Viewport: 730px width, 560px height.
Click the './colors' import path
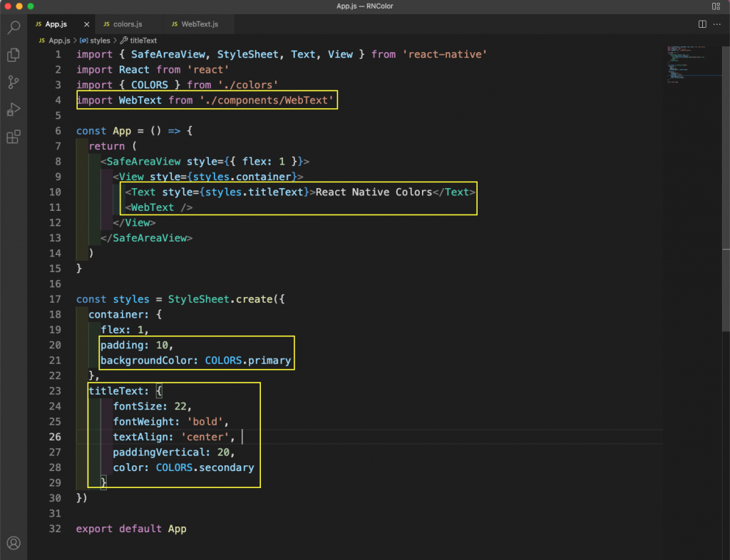tap(247, 85)
